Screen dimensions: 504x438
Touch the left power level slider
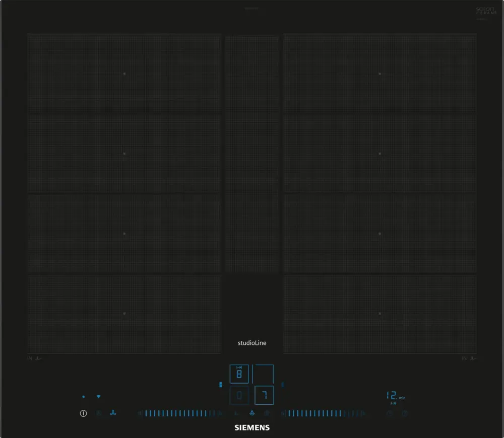click(176, 413)
